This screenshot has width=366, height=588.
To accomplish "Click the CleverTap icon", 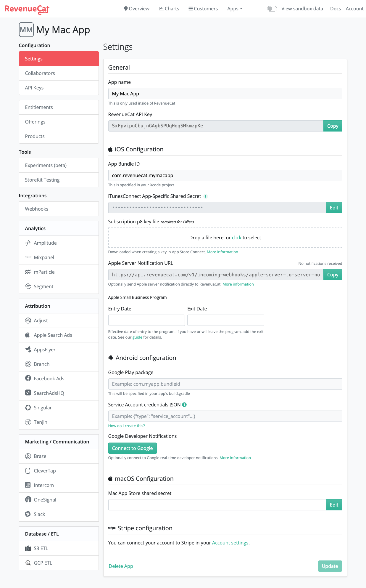I will coord(28,471).
